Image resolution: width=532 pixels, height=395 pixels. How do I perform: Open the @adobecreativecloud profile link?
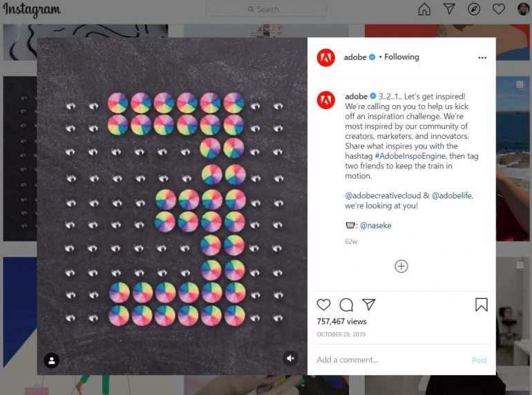coord(383,195)
